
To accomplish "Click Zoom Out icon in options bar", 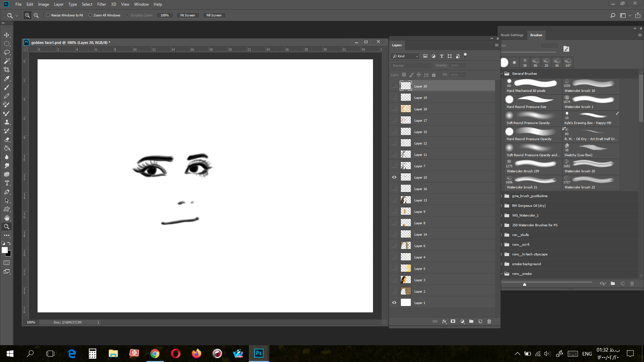I will coord(36,15).
